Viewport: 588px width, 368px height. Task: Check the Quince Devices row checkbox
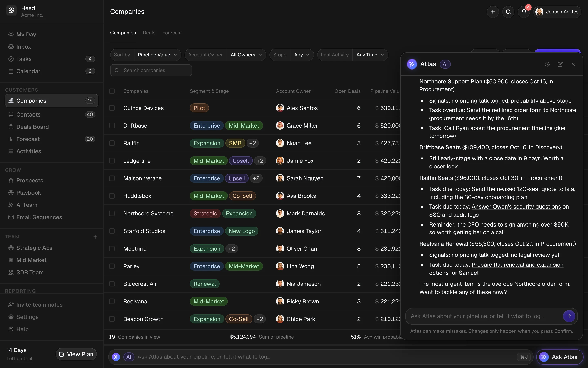(112, 108)
